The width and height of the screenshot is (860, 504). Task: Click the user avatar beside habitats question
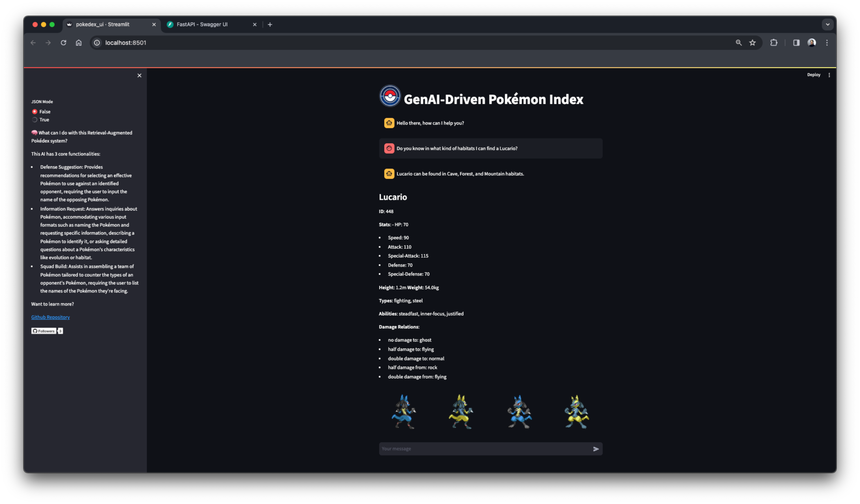(389, 148)
